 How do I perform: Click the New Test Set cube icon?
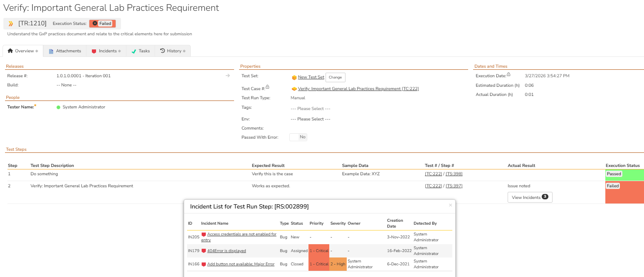point(294,77)
